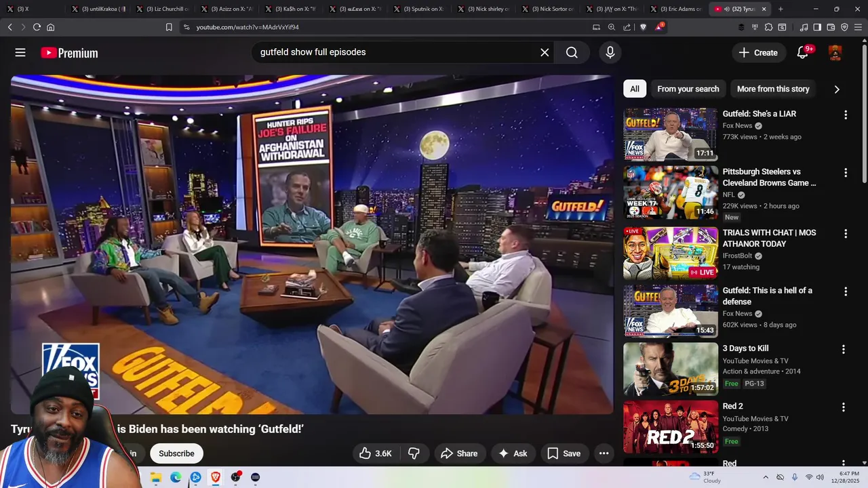This screenshot has width=868, height=488.
Task: Switch to Nick Sortor X tab
Action: tap(549, 9)
